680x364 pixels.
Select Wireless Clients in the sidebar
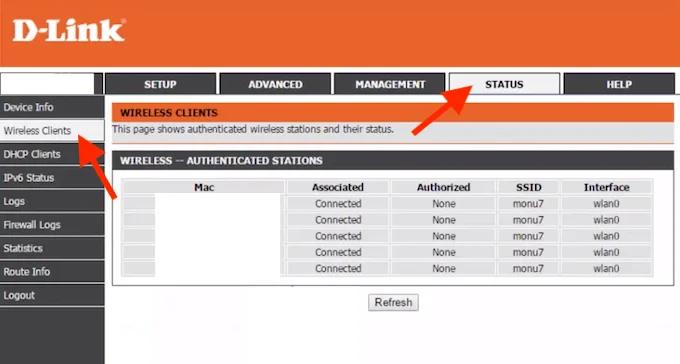coord(52,131)
